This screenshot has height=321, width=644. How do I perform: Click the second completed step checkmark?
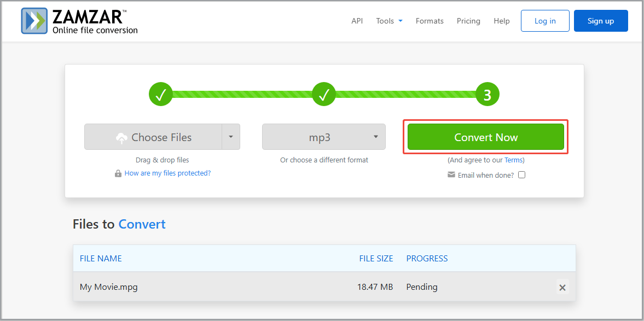pos(324,95)
